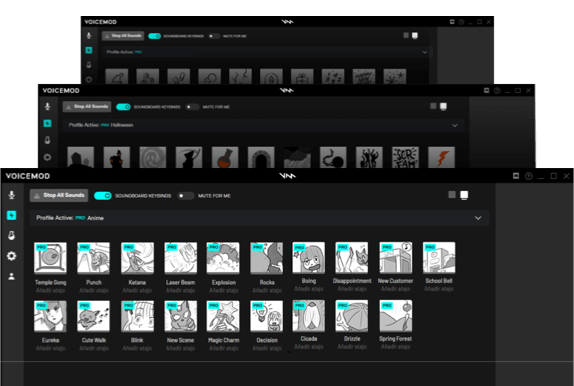Play the Blink sound tile
The width and height of the screenshot is (574, 386).
[x=137, y=316]
